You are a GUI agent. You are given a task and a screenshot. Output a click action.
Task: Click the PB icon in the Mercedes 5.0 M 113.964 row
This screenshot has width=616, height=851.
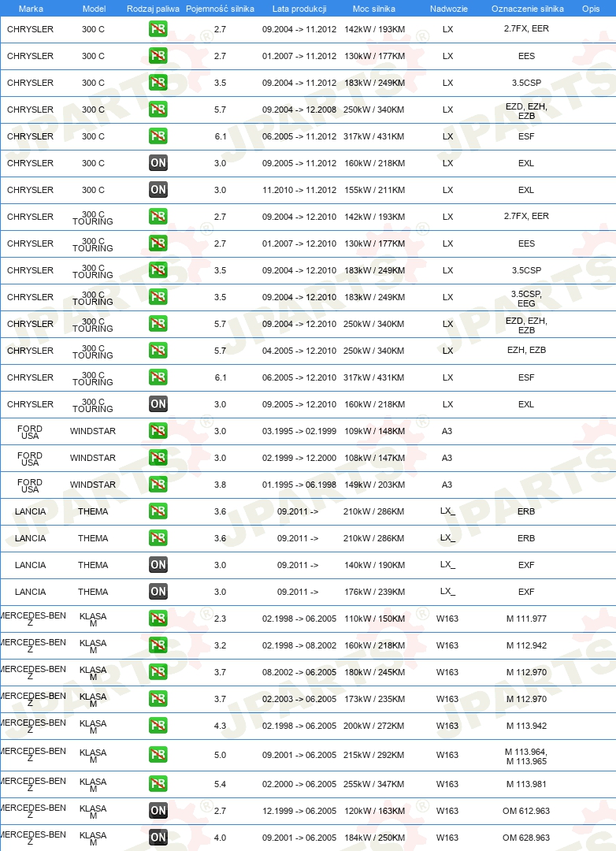pyautogui.click(x=158, y=755)
